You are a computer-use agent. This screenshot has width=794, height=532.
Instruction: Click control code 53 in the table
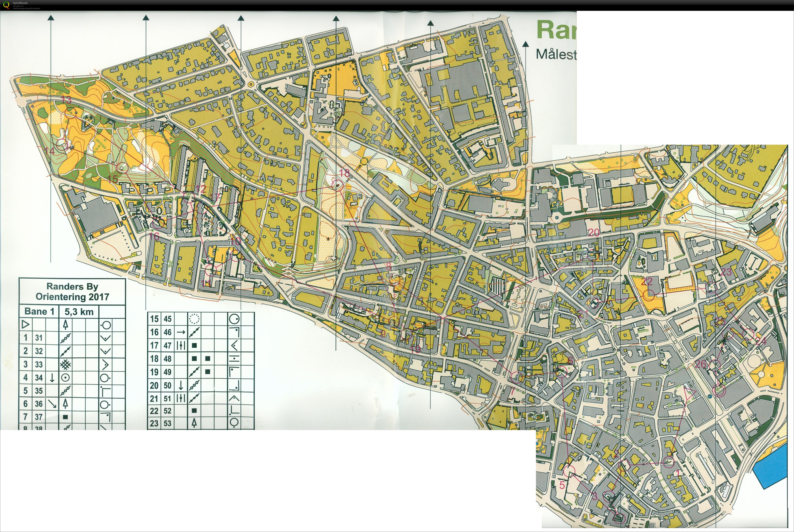(x=167, y=423)
